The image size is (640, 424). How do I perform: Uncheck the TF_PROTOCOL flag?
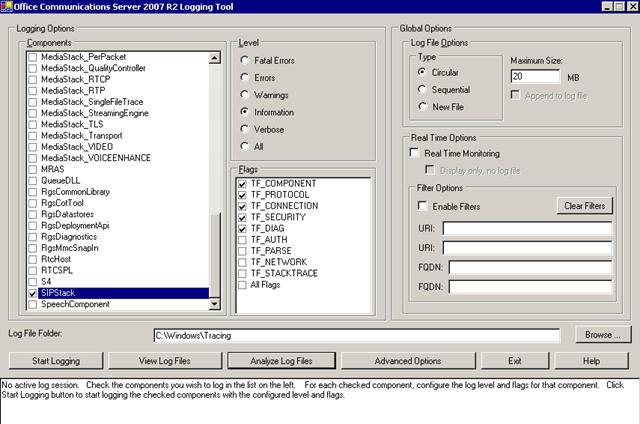(242, 195)
